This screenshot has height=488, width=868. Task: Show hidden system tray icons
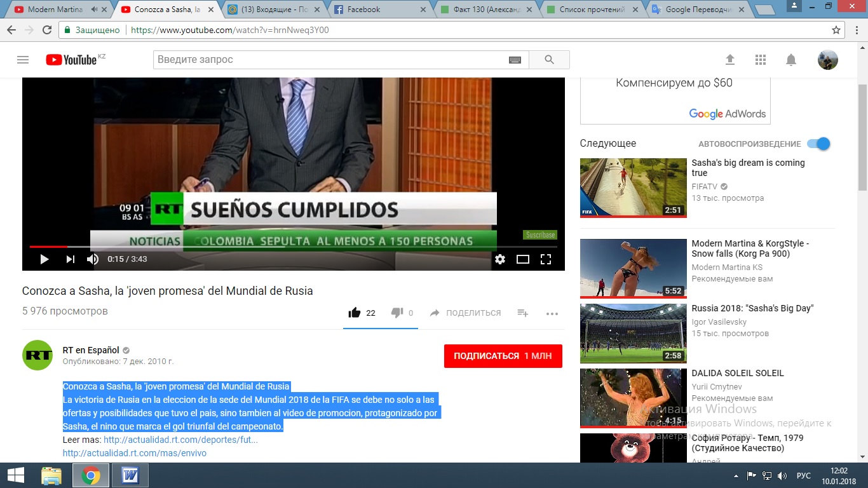735,475
